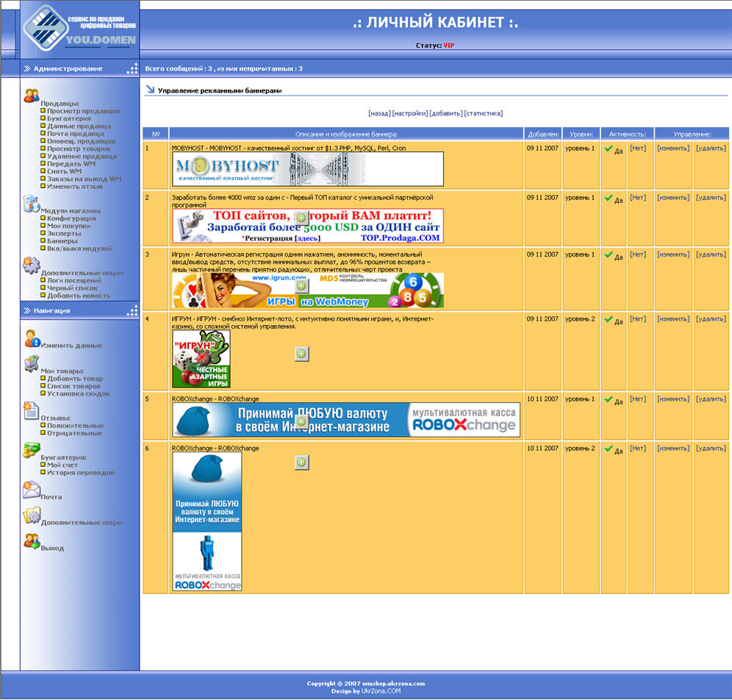Click the Всего сообщений status text
The height and width of the screenshot is (700, 732).
click(x=223, y=68)
